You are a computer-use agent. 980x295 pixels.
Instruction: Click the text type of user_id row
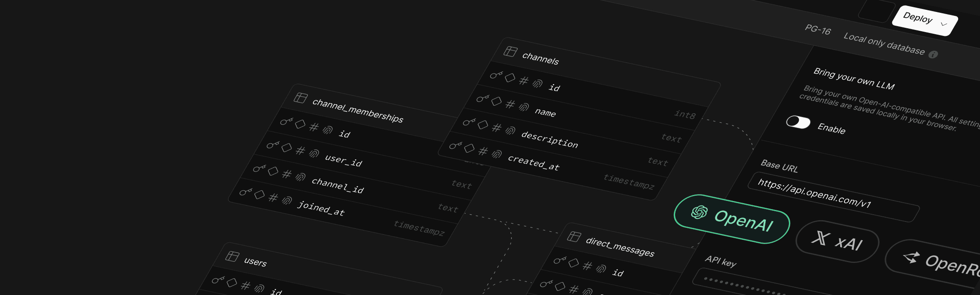(x=461, y=184)
